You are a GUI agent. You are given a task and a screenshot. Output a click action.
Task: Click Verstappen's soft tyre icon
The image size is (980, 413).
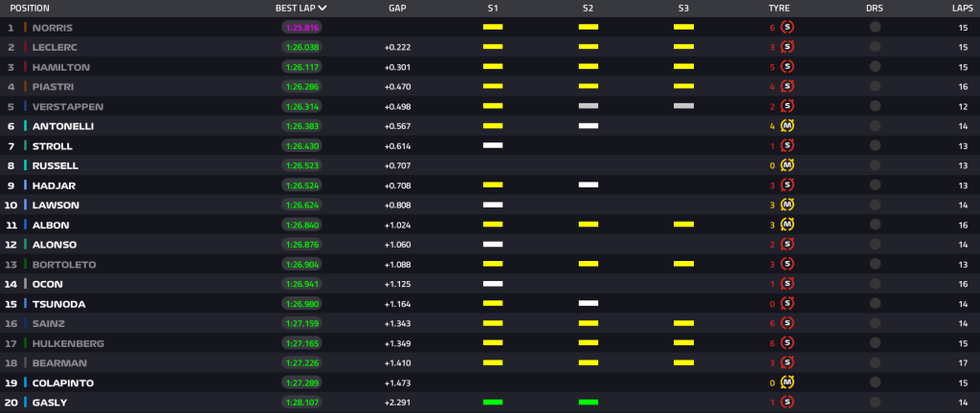788,106
